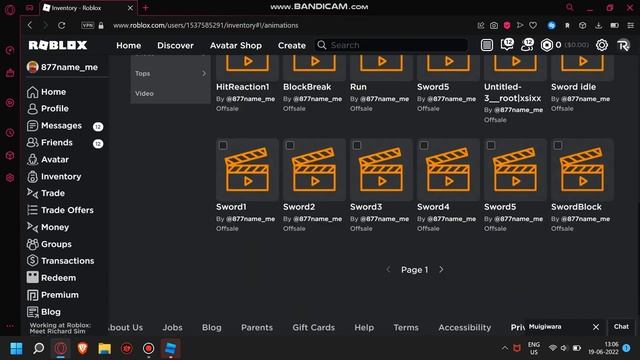Tick the checkbox on Sword2

[290, 145]
